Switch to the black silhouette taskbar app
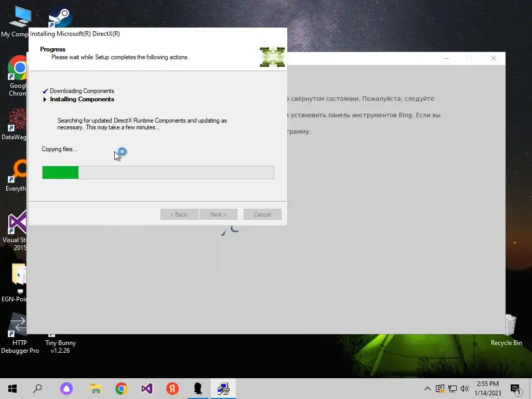Viewport: 532px width, 399px height. coord(198,389)
